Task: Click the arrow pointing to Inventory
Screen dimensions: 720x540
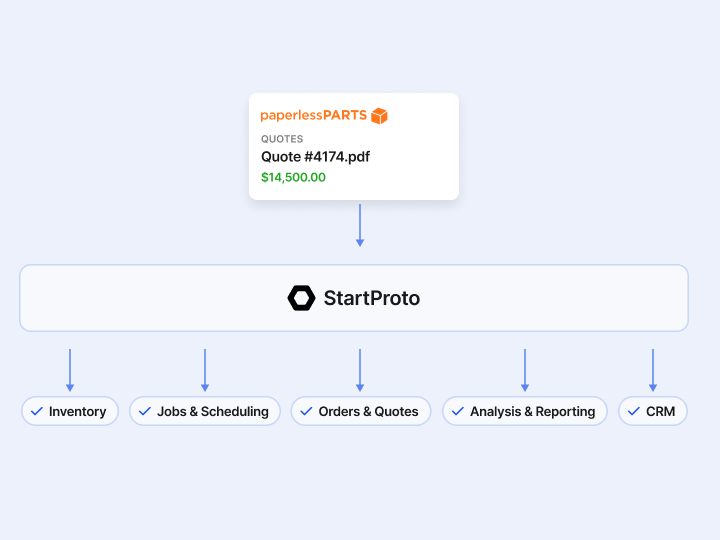Action: coord(70,370)
